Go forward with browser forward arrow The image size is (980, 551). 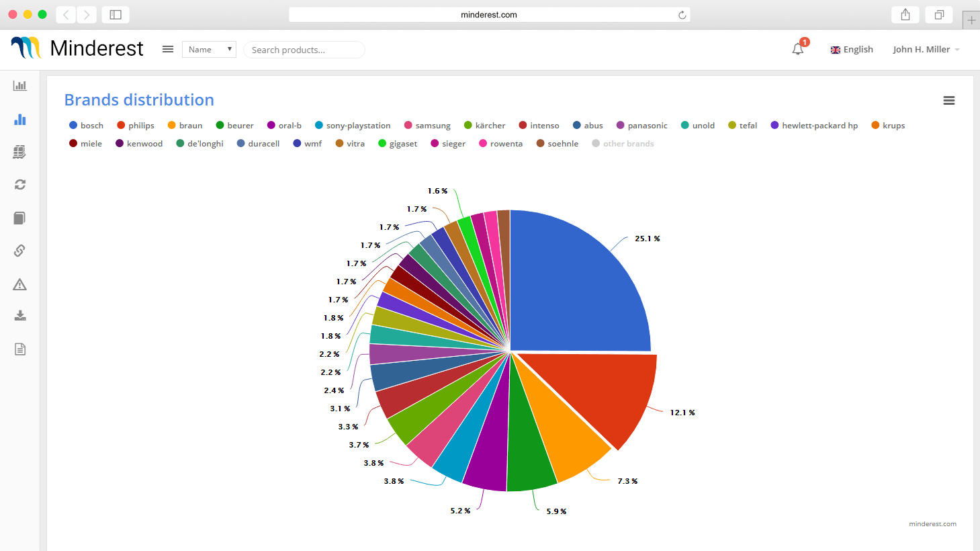point(87,14)
